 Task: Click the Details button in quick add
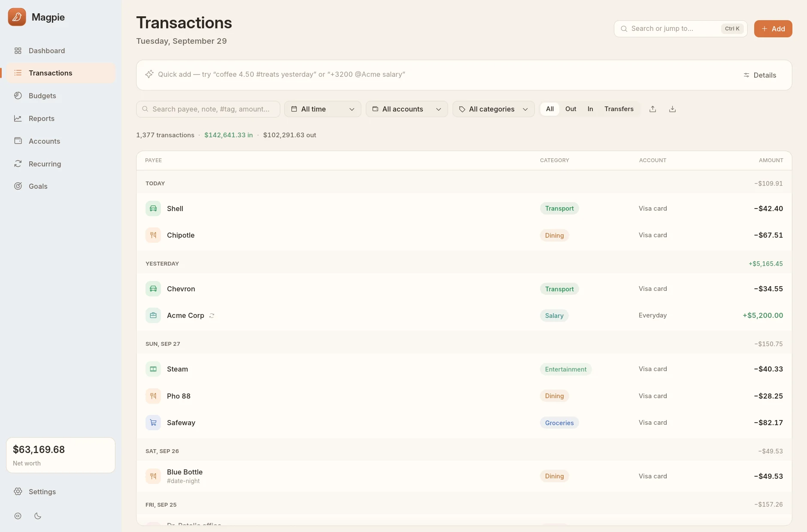(x=760, y=75)
